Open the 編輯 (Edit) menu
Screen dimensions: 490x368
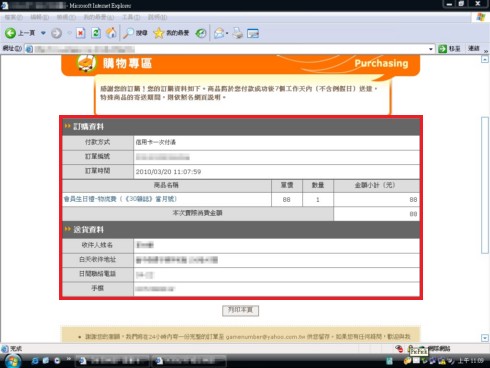pyautogui.click(x=39, y=17)
